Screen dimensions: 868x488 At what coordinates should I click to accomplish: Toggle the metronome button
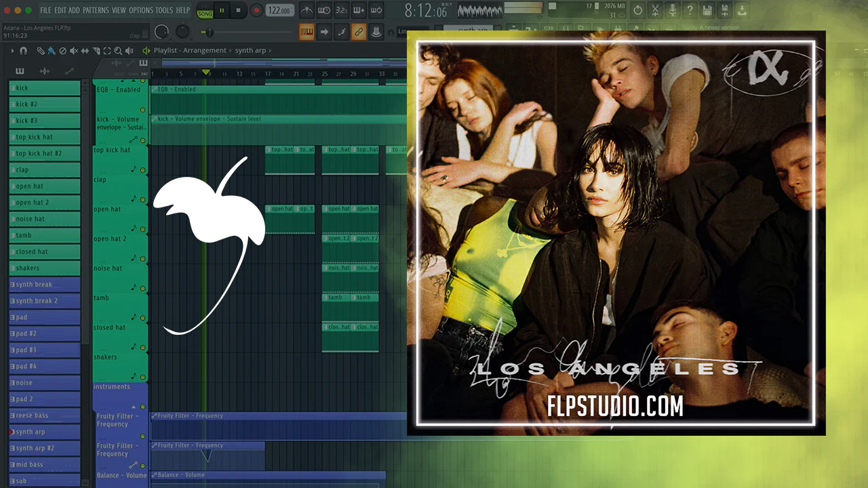pyautogui.click(x=307, y=10)
